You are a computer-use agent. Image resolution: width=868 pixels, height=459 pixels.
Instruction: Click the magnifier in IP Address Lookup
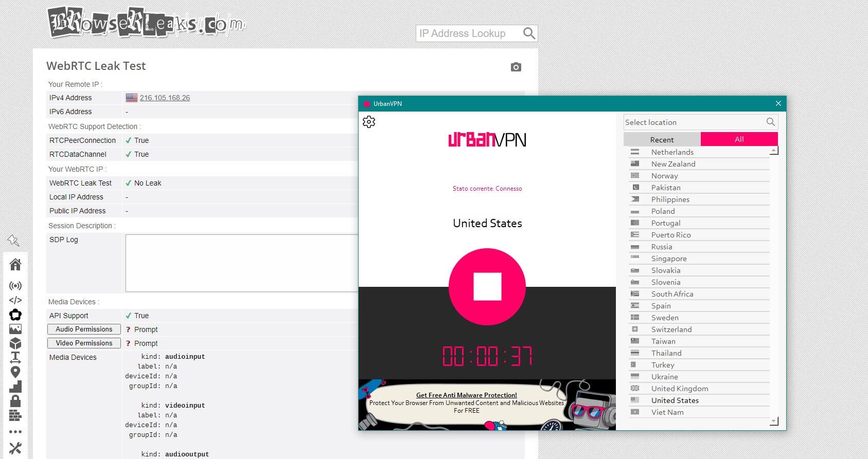coord(529,33)
